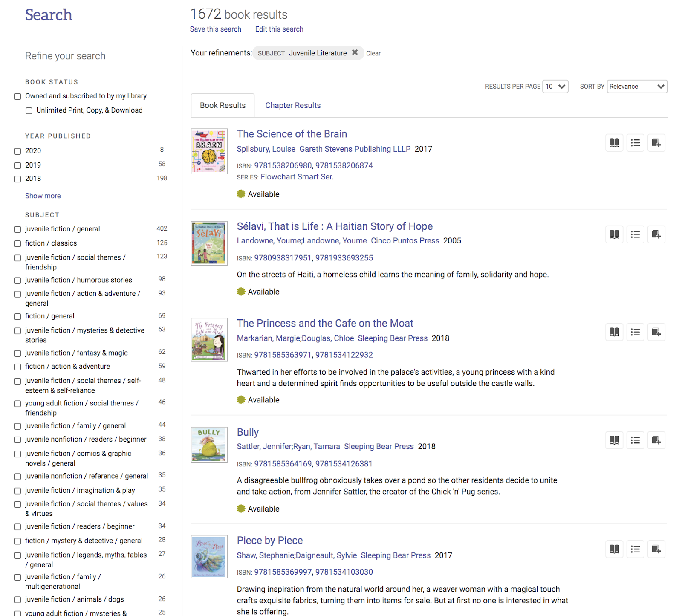Open book icon for Princess and the Cafe
The height and width of the screenshot is (616, 682).
(x=614, y=332)
